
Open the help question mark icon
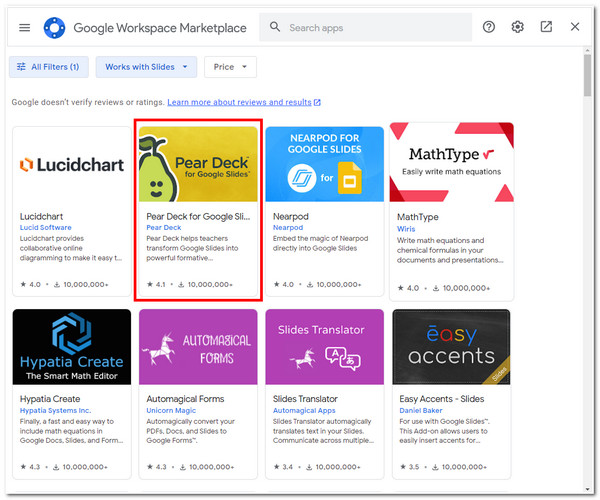(489, 27)
